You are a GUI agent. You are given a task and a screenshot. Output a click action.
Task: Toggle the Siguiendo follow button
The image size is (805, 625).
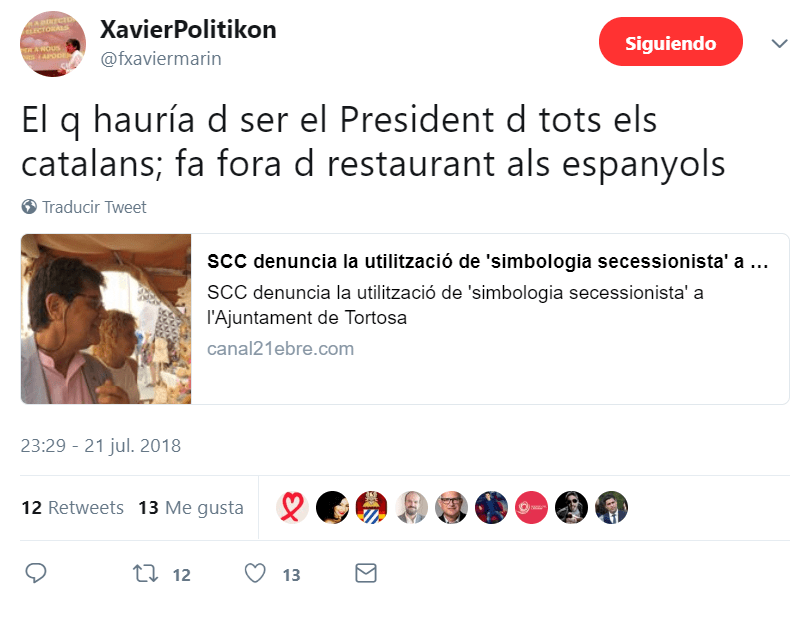tap(670, 42)
